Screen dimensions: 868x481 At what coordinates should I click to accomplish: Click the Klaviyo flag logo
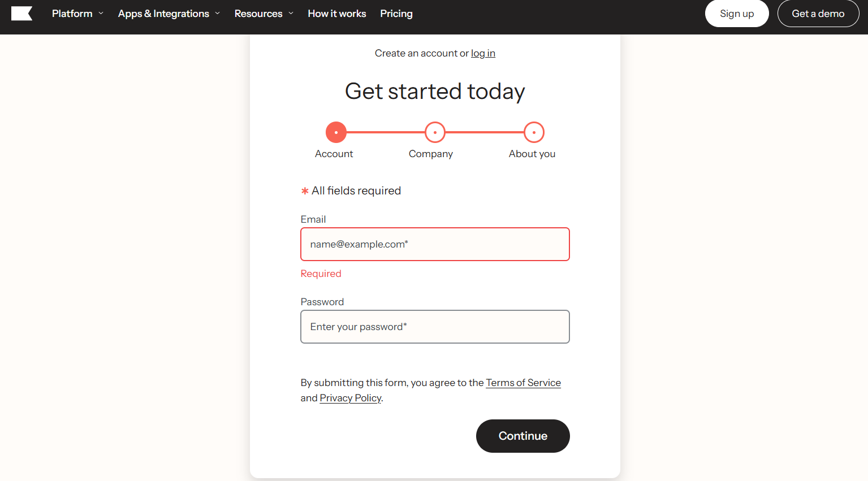click(21, 14)
